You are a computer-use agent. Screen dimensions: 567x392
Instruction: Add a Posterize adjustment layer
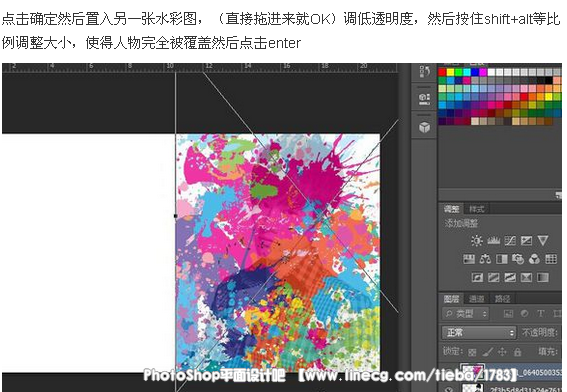pos(494,277)
